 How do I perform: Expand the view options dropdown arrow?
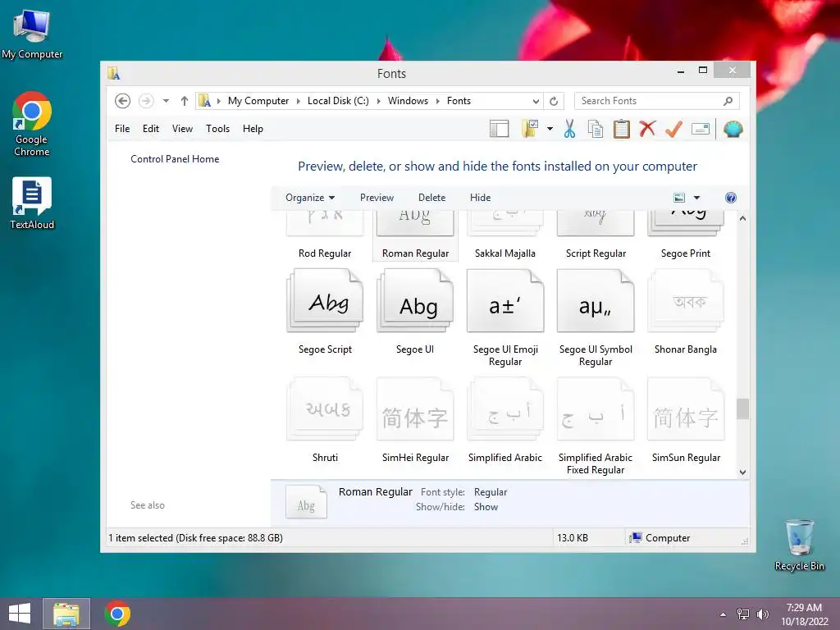click(696, 198)
